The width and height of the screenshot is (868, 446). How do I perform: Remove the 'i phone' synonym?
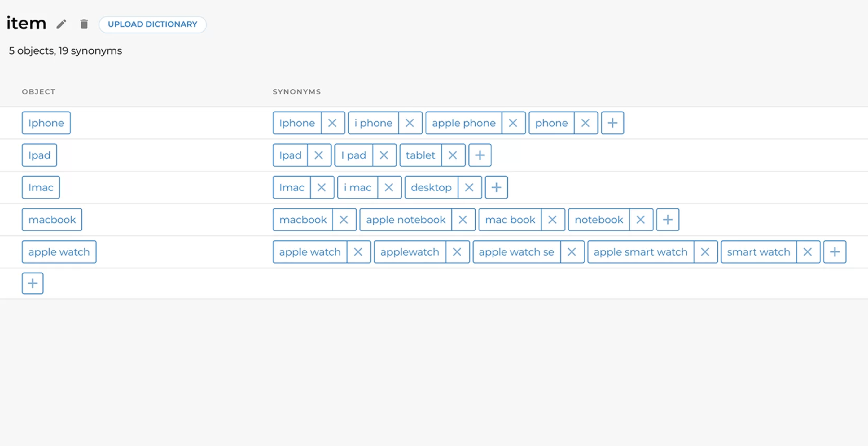pos(410,123)
